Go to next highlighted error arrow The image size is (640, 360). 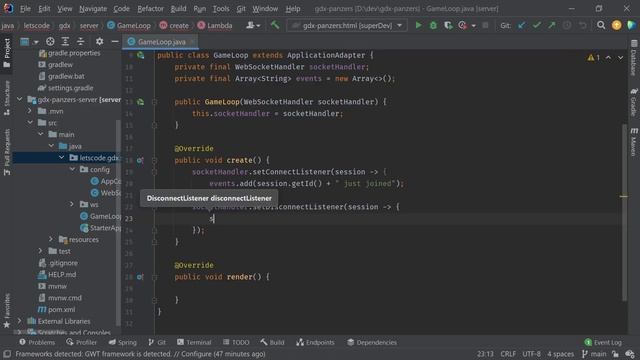coord(620,58)
